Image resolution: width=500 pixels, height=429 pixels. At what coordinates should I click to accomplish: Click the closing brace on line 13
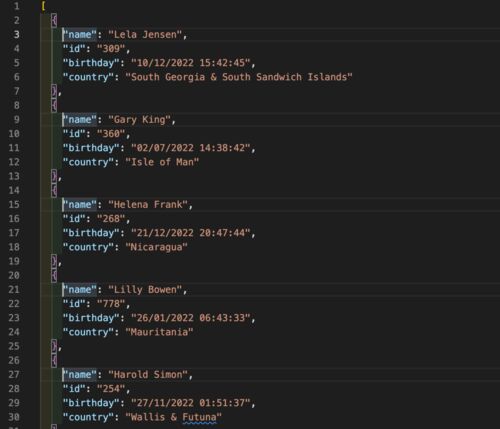click(54, 176)
